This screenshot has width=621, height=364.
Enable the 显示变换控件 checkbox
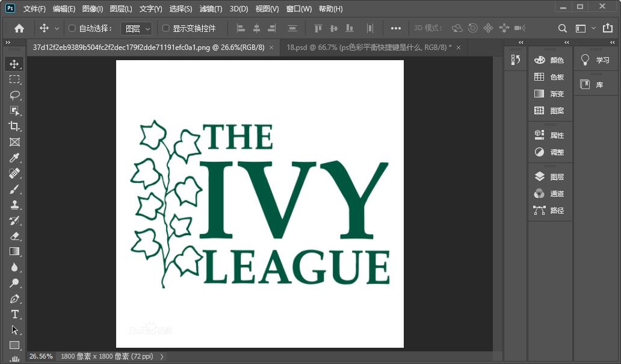coord(166,28)
